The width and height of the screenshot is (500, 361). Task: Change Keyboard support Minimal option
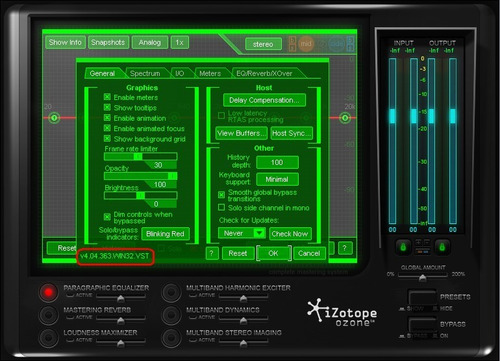[277, 179]
